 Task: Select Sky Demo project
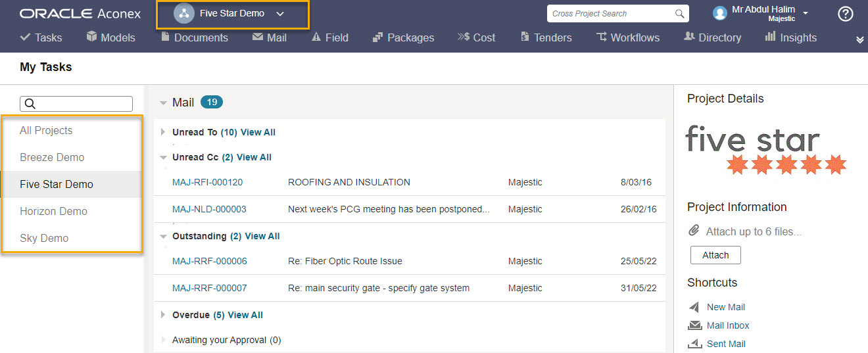(44, 238)
